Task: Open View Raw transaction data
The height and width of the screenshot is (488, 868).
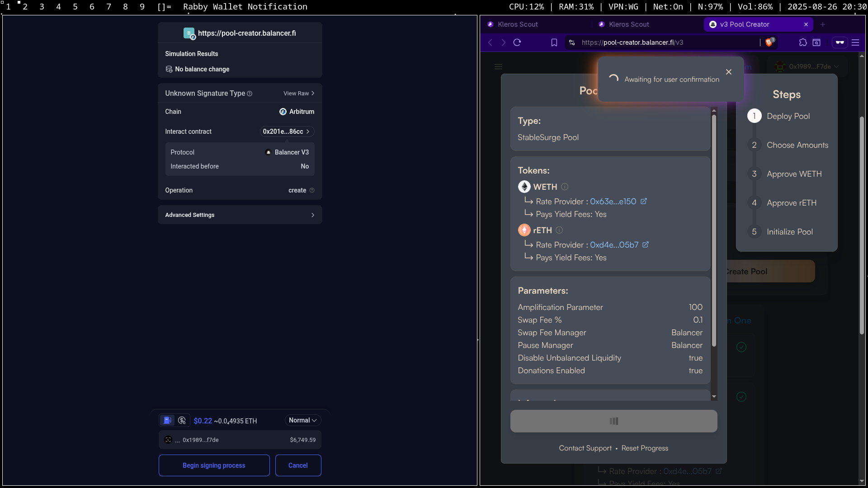Action: [299, 93]
